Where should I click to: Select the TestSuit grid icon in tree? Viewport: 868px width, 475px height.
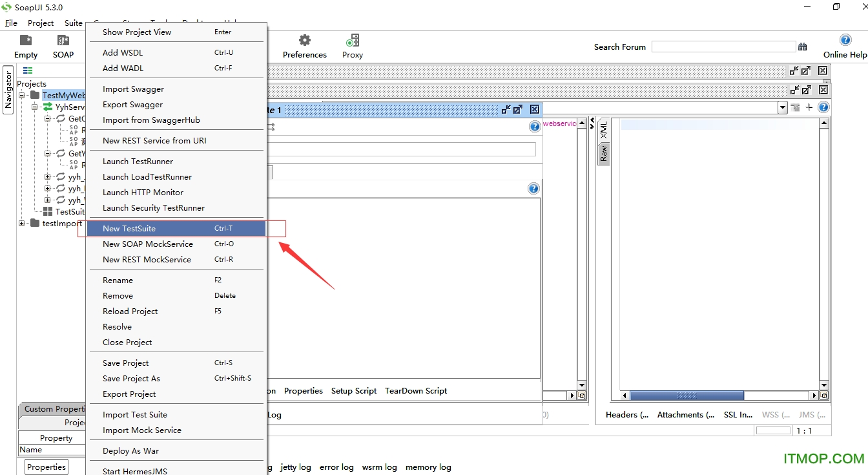click(48, 211)
